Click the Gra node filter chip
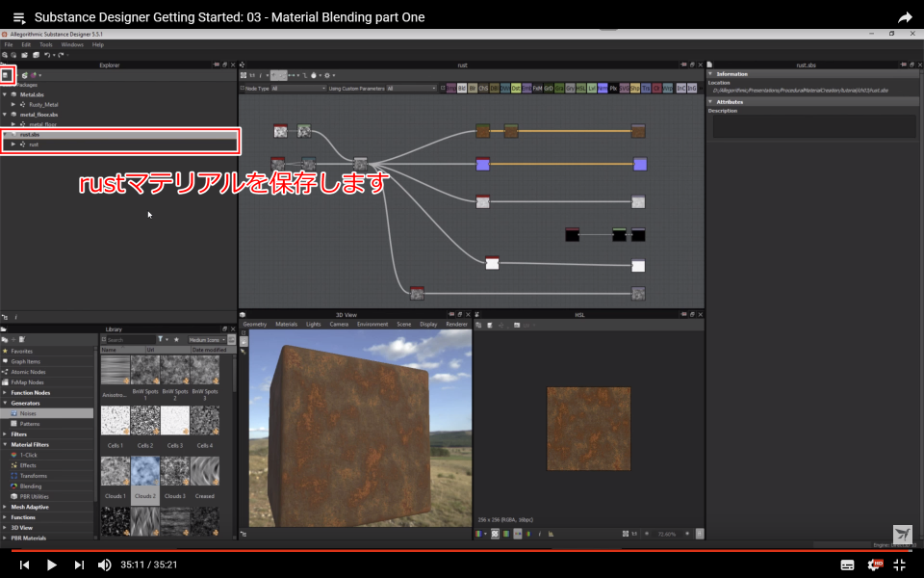The image size is (924, 578). coord(559,89)
